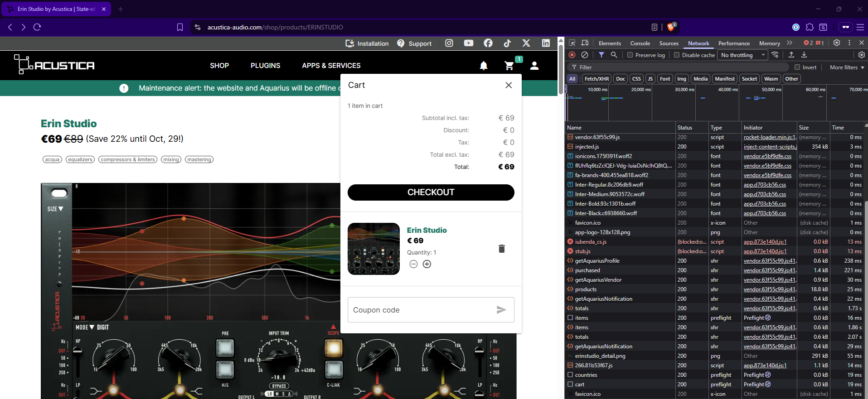Screen dimensions: 868x399
Task: Toggle the network filter funnel icon
Action: [601, 55]
